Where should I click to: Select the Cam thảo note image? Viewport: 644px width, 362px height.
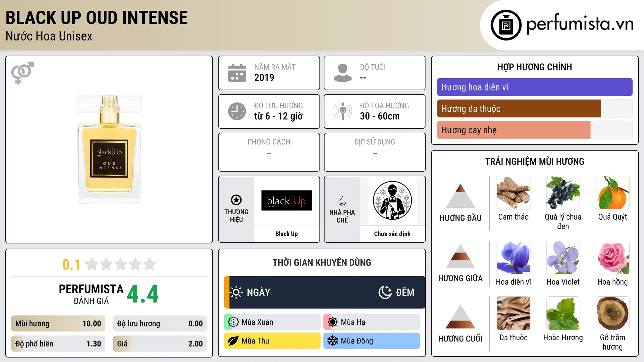click(514, 193)
